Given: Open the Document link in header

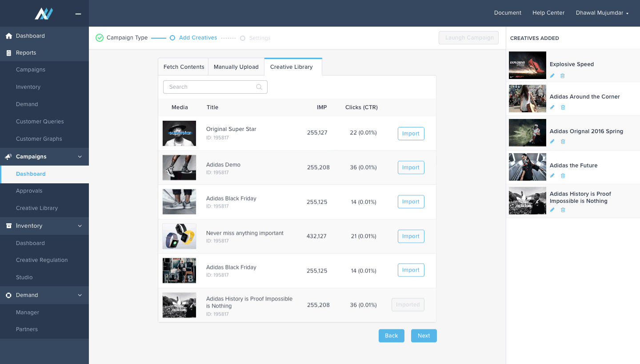Looking at the screenshot, I should 508,13.
